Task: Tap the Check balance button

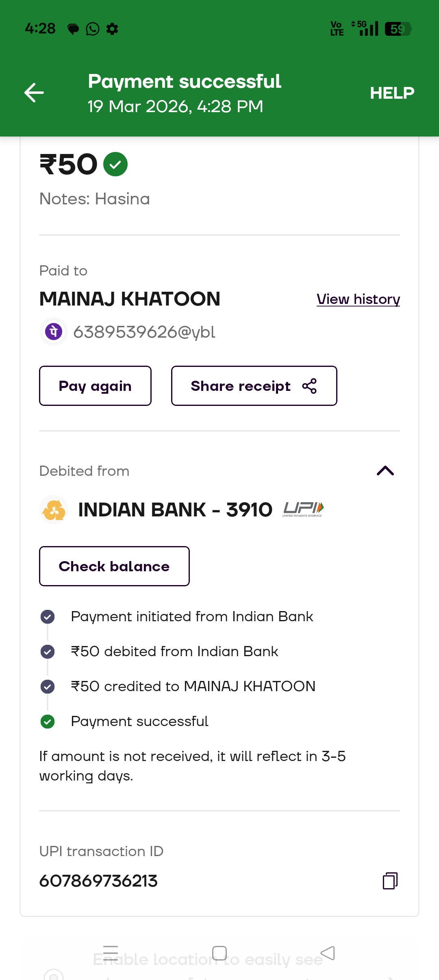Action: 114,566
